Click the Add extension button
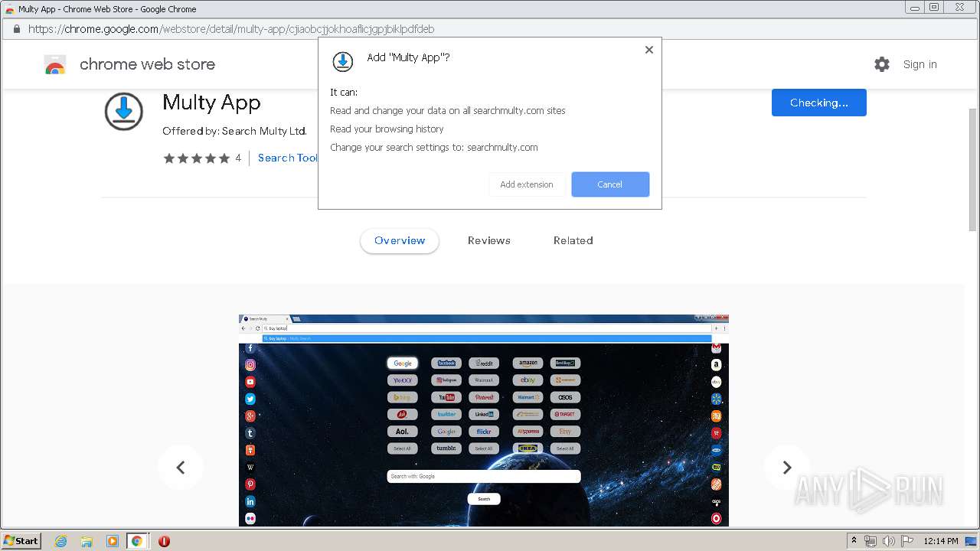980x551 pixels. [527, 184]
